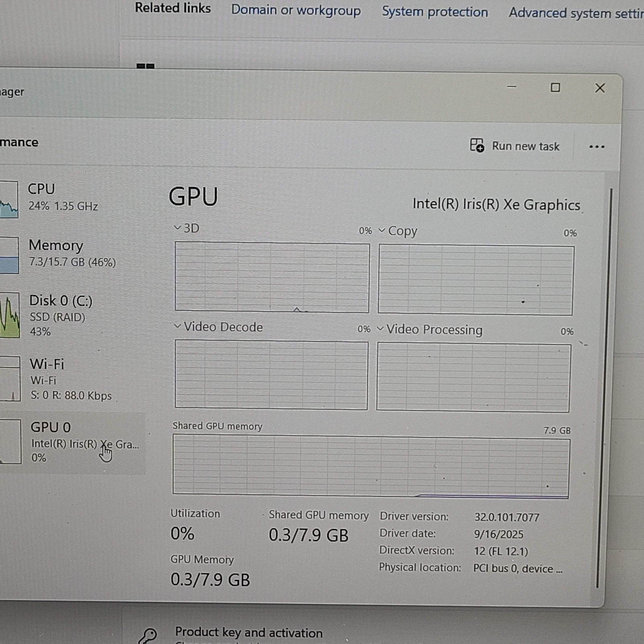Image resolution: width=644 pixels, height=644 pixels.
Task: Click physical location PCI bus 0 value
Action: pos(518,568)
